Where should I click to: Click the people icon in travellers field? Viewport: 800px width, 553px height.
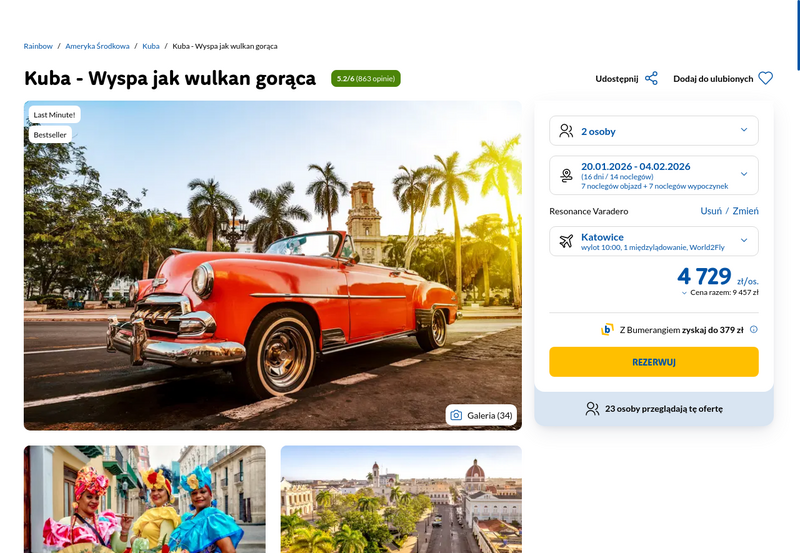point(566,131)
